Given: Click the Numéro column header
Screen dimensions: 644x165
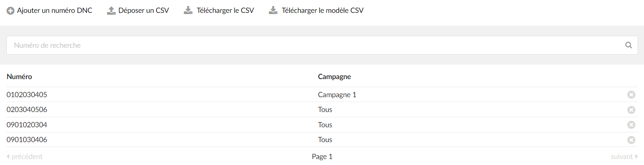Looking at the screenshot, I should pyautogui.click(x=19, y=77).
